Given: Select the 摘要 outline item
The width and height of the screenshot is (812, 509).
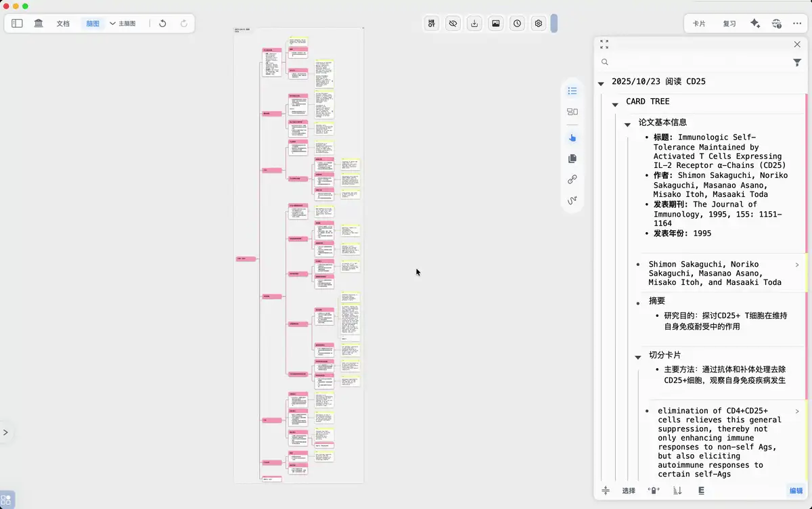Looking at the screenshot, I should [x=657, y=301].
